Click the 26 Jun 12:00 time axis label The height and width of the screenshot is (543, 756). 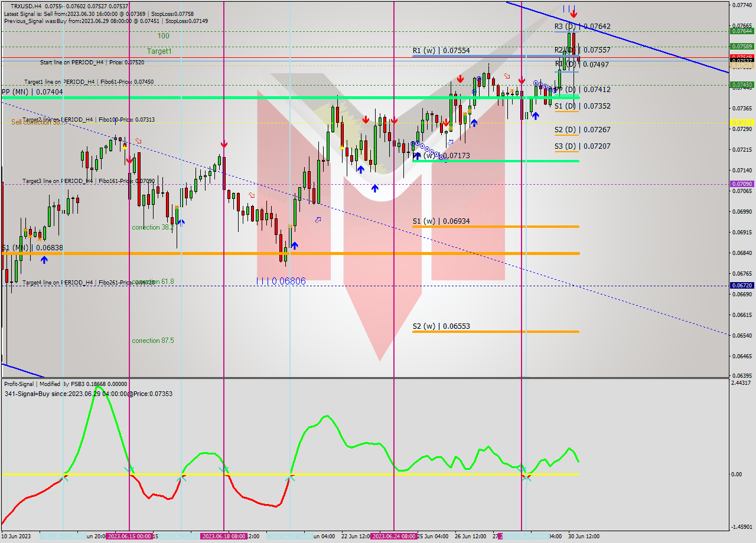pyautogui.click(x=470, y=537)
